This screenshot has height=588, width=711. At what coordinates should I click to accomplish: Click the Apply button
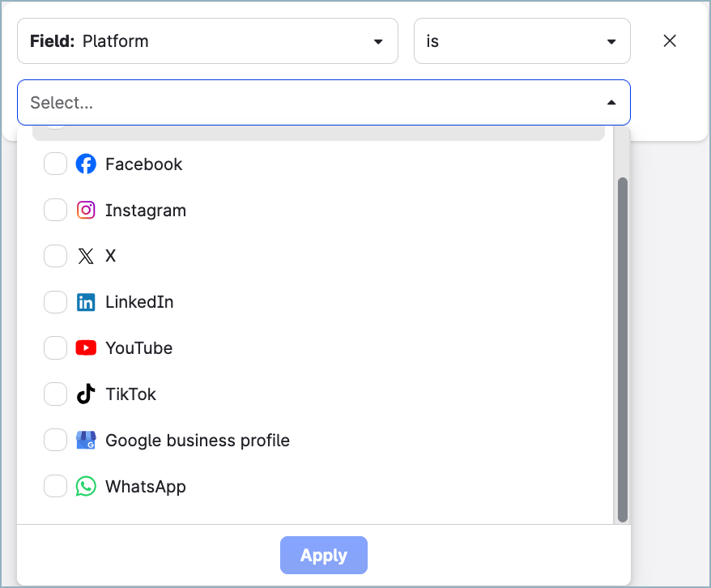pyautogui.click(x=323, y=556)
